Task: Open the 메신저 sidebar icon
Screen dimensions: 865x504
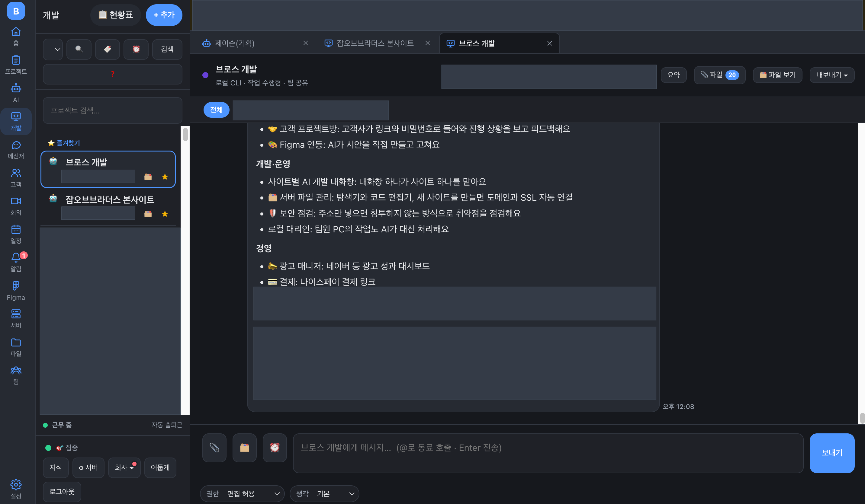Action: tap(16, 150)
